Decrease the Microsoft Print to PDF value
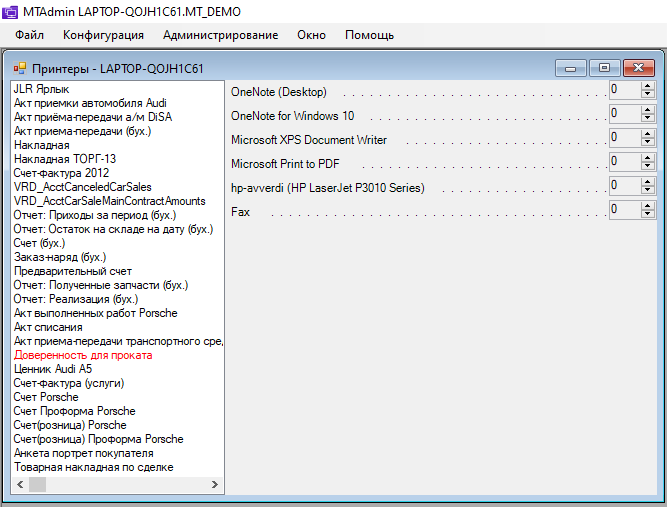 [x=647, y=166]
